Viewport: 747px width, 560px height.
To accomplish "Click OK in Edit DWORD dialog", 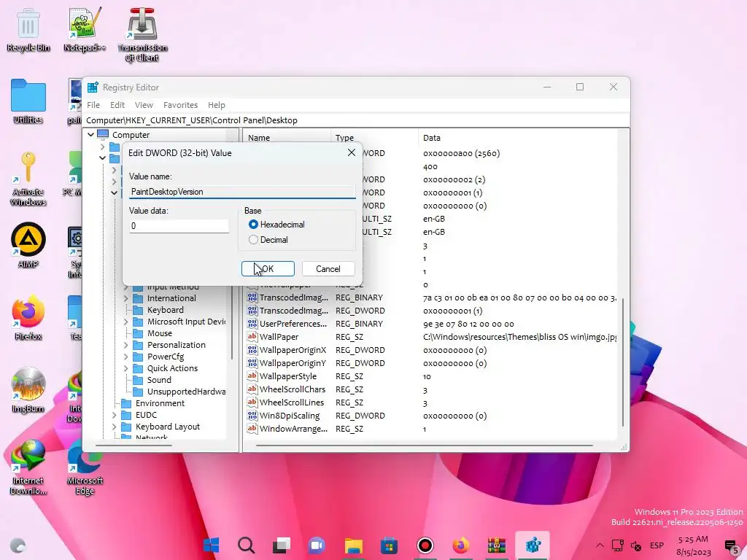I will tap(268, 268).
